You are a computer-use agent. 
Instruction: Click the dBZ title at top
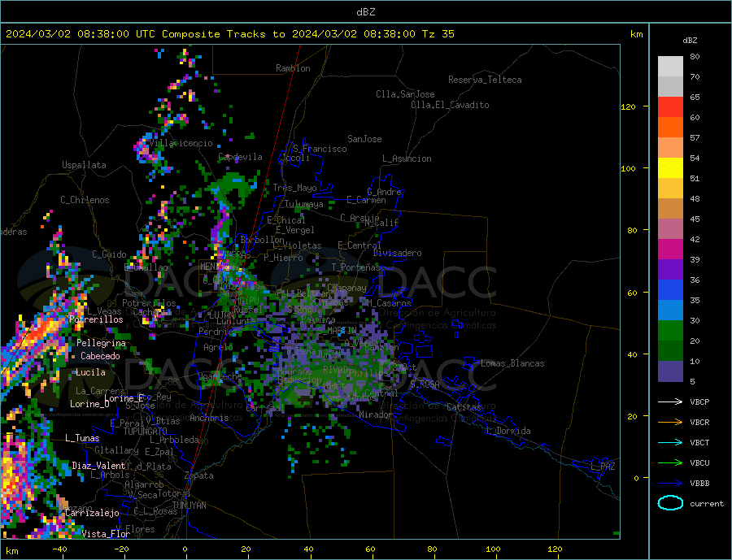tap(365, 12)
